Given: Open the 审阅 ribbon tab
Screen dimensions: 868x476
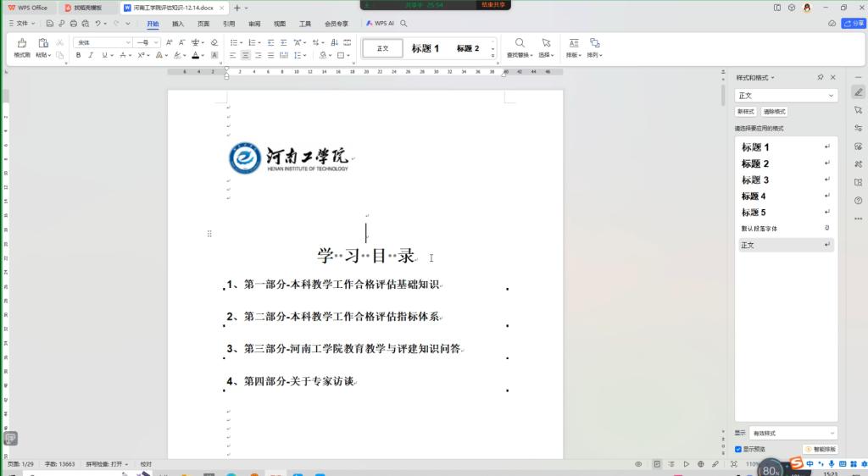Looking at the screenshot, I should coord(254,24).
